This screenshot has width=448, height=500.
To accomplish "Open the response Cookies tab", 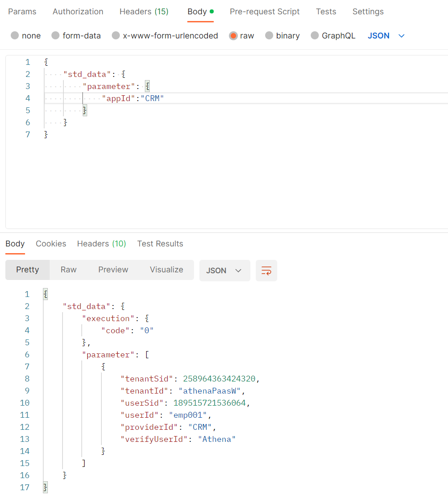I will (51, 244).
